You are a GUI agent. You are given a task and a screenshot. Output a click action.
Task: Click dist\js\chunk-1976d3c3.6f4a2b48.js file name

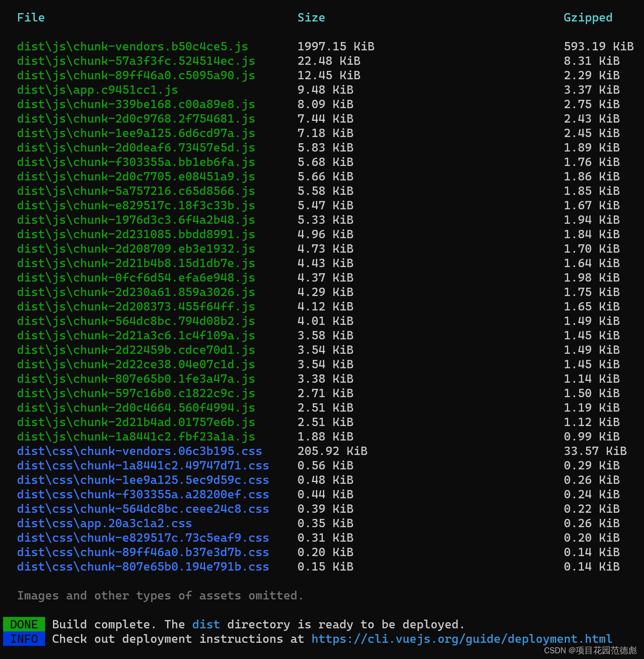[x=136, y=220]
